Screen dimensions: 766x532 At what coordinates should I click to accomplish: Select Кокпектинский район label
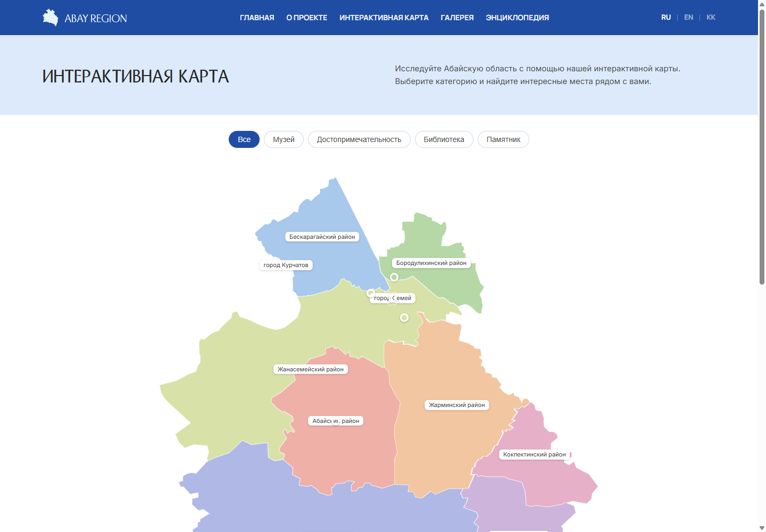point(535,454)
